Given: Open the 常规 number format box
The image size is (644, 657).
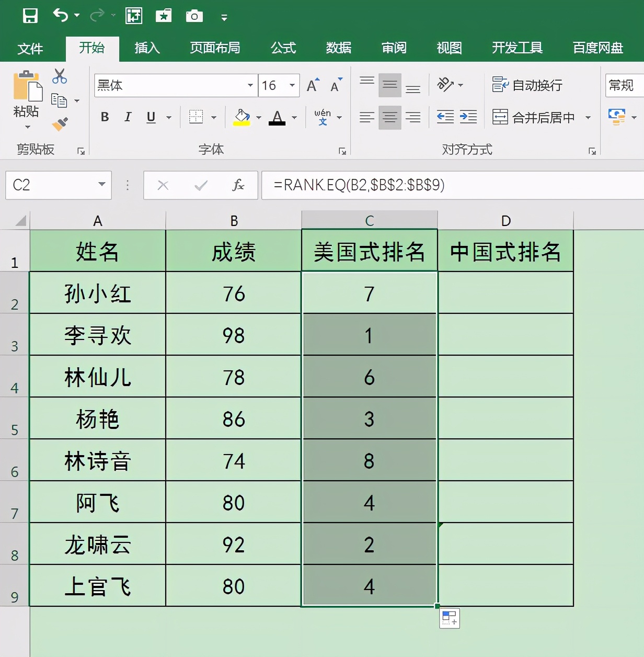Looking at the screenshot, I should tap(625, 85).
